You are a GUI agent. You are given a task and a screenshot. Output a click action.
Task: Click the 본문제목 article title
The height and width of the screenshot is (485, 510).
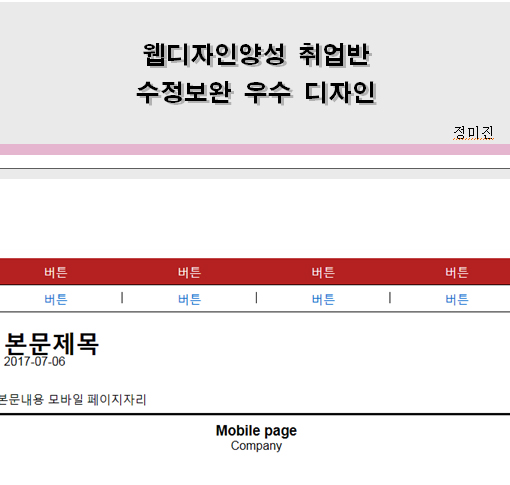pos(52,344)
